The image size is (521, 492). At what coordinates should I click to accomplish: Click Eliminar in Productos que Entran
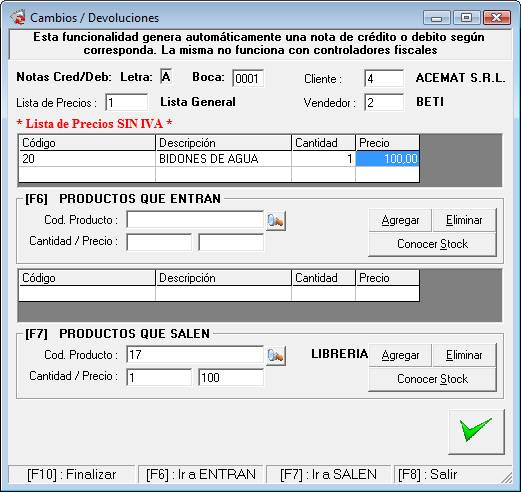point(464,220)
